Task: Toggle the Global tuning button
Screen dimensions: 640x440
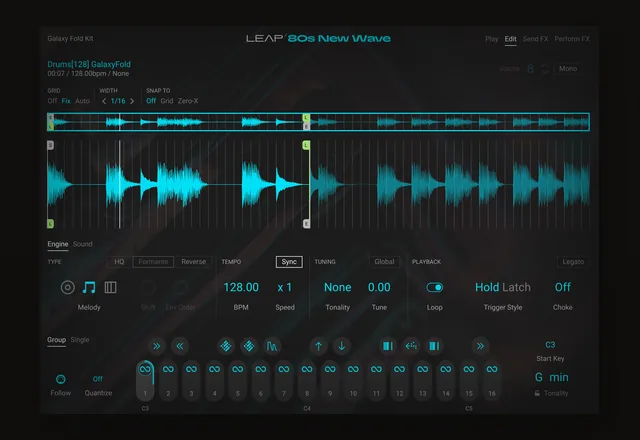Action: click(x=384, y=262)
